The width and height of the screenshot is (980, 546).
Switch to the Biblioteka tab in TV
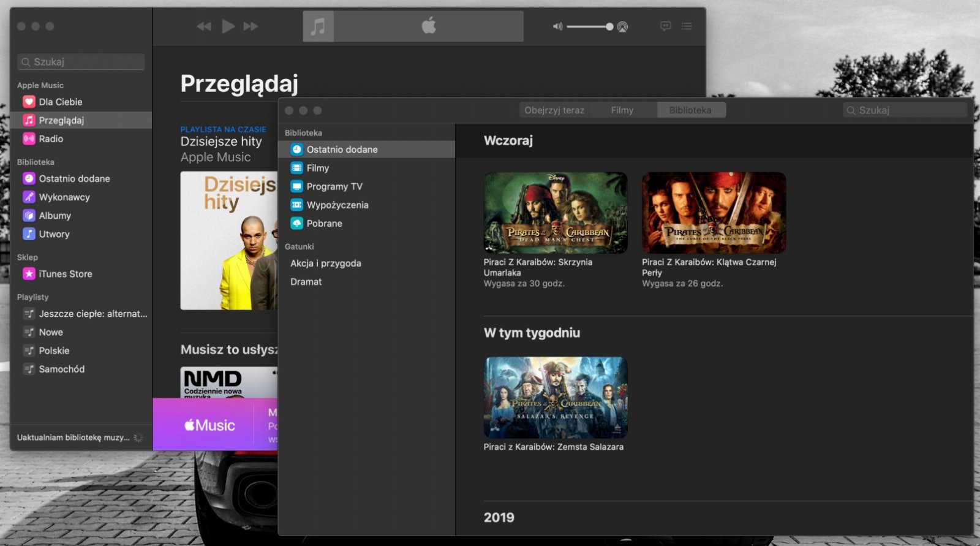[x=691, y=110]
